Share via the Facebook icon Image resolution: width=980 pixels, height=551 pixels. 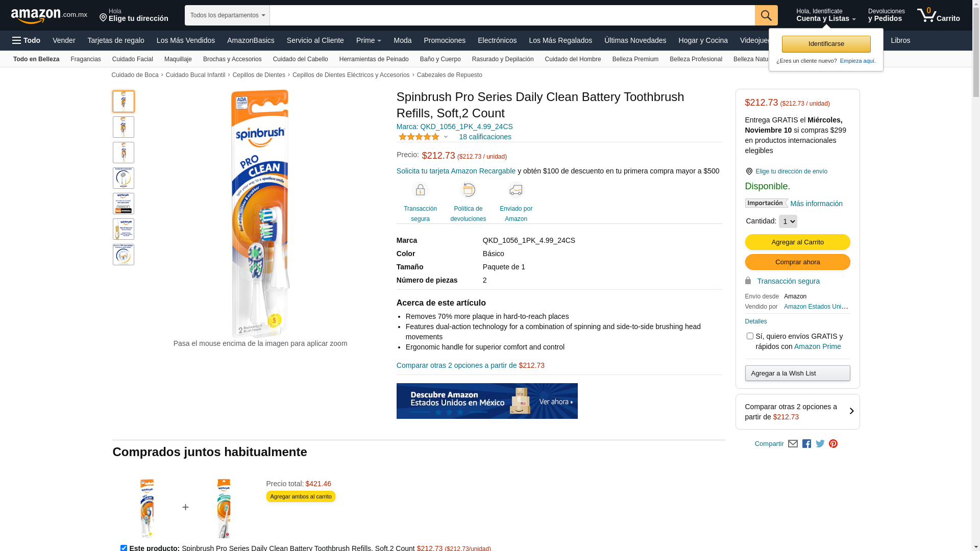pos(806,444)
